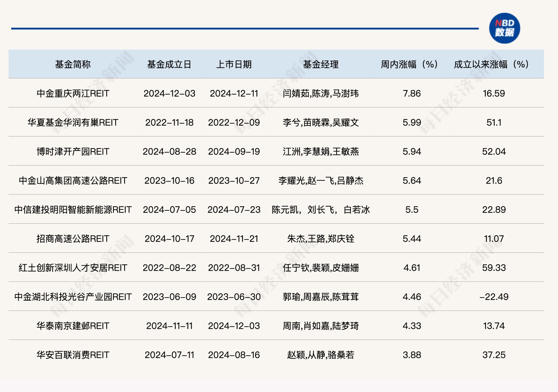Select the 红土创新深圳人才安居REIT fund name
This screenshot has width=558, height=392.
point(73,268)
